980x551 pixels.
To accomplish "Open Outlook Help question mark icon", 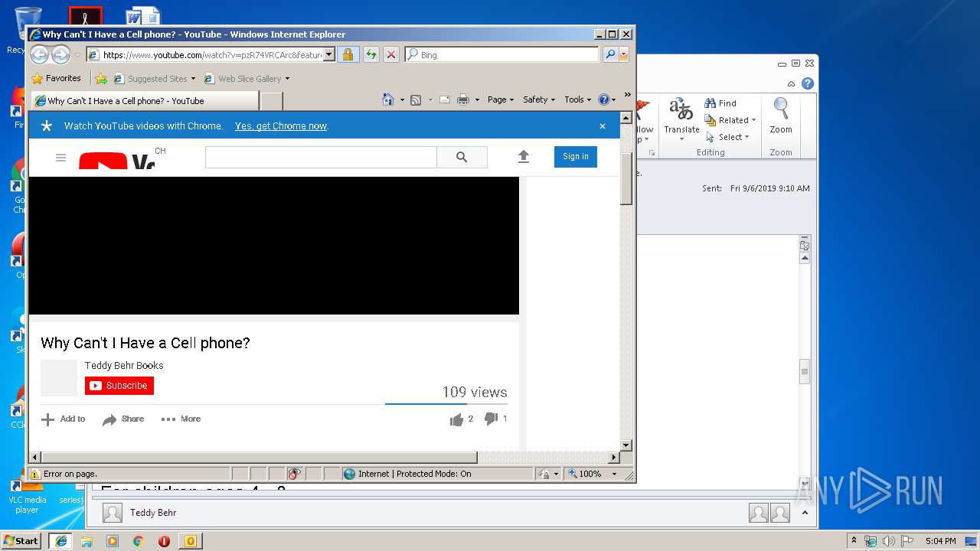I will (x=808, y=83).
